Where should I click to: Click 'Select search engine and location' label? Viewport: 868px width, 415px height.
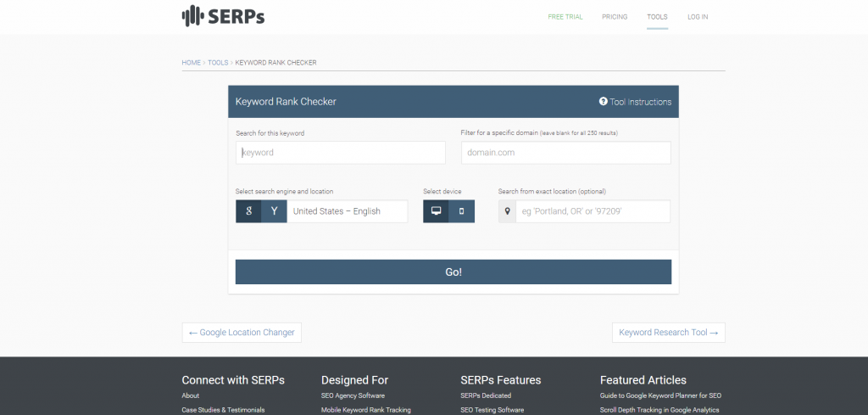click(x=285, y=191)
